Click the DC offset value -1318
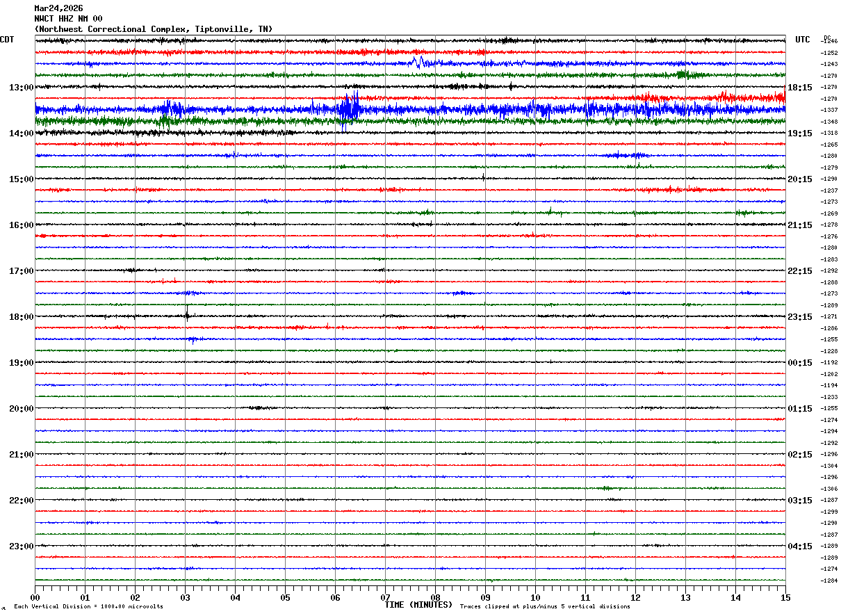This screenshot has width=841, height=616. (x=828, y=133)
